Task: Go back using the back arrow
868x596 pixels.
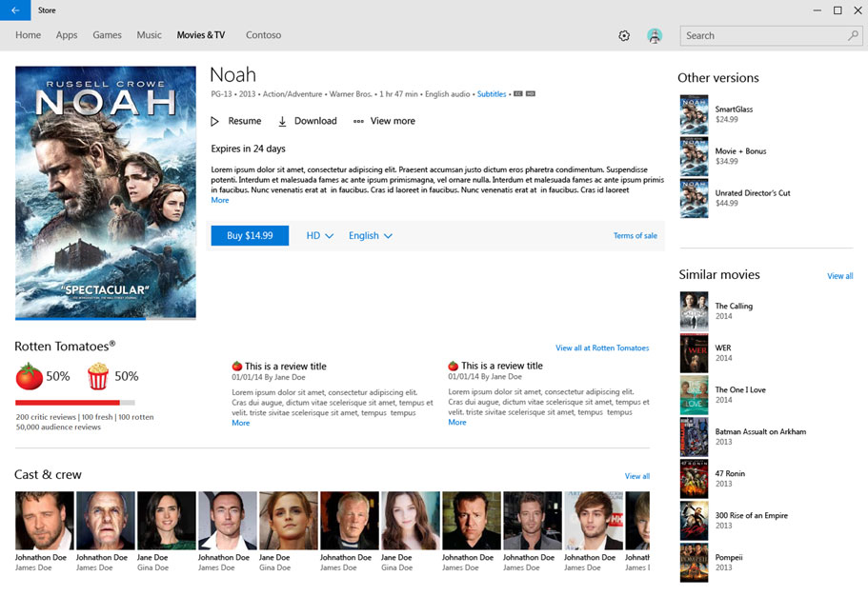Action: pos(15,10)
